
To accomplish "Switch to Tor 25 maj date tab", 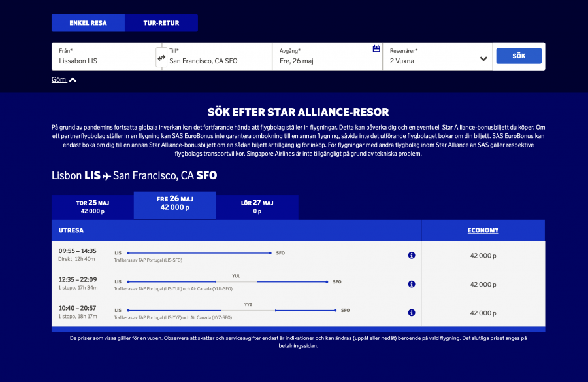I will [x=92, y=207].
